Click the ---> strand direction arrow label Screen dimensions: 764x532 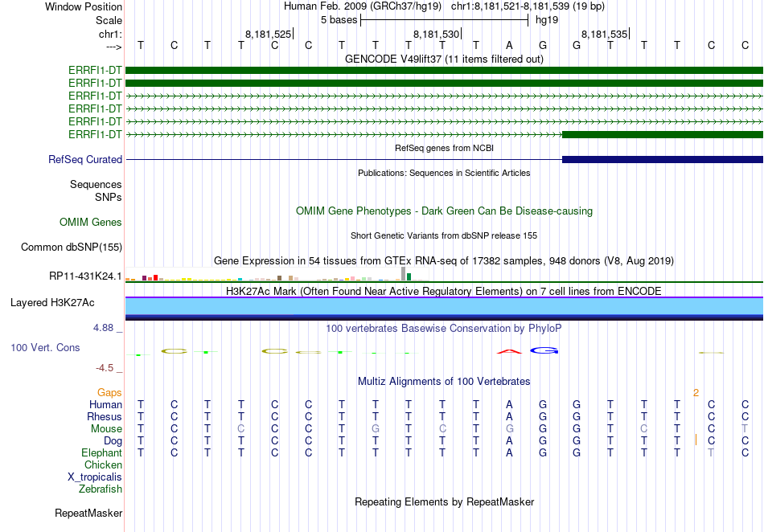point(113,47)
